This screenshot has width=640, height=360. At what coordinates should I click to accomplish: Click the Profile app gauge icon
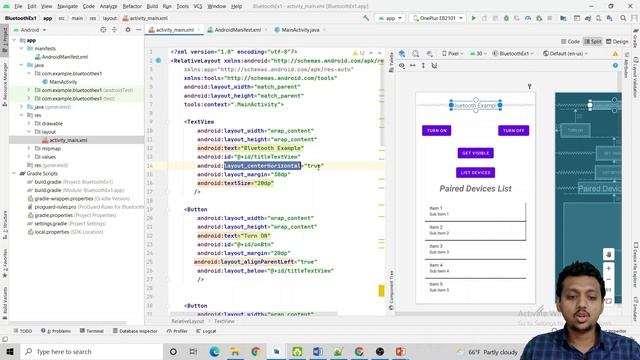pyautogui.click(x=528, y=18)
